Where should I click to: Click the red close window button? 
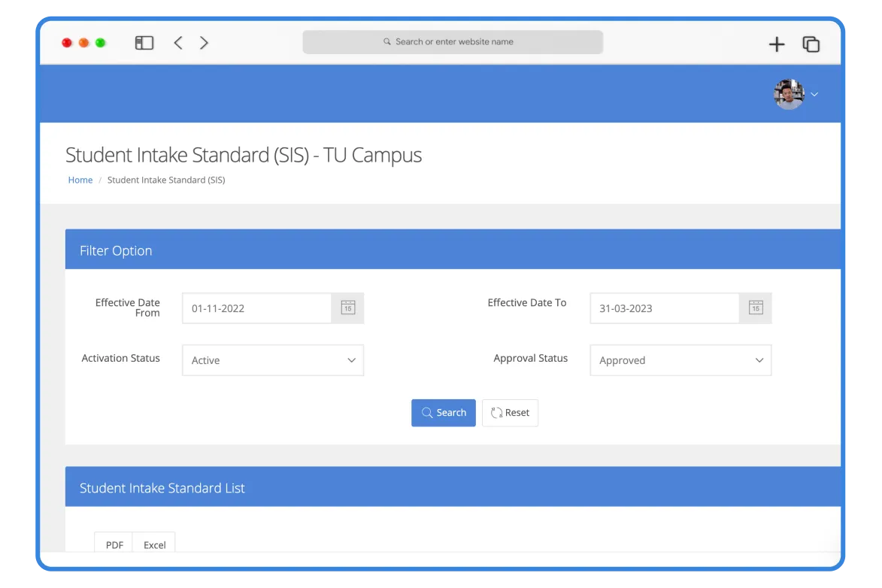(67, 43)
